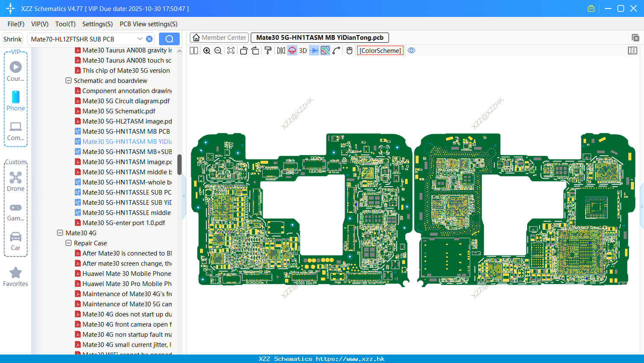Open the File(F) menu
This screenshot has height=363, width=644.
click(16, 24)
